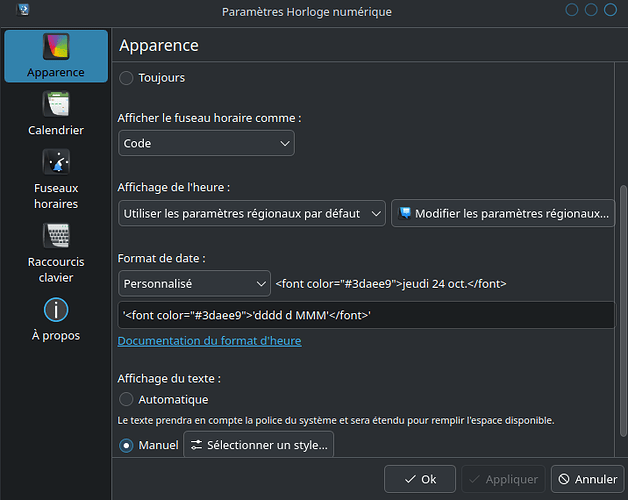
Task: Open the À propos info page
Action: pyautogui.click(x=56, y=320)
